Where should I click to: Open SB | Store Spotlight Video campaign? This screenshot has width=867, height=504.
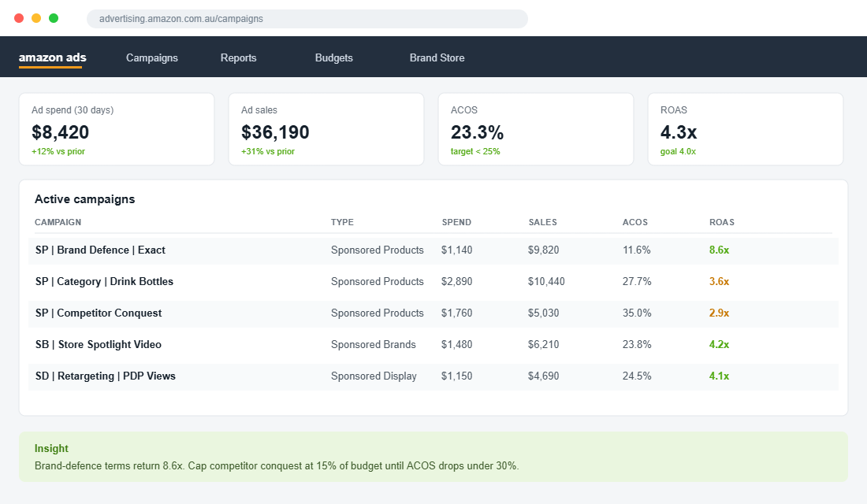click(x=99, y=344)
